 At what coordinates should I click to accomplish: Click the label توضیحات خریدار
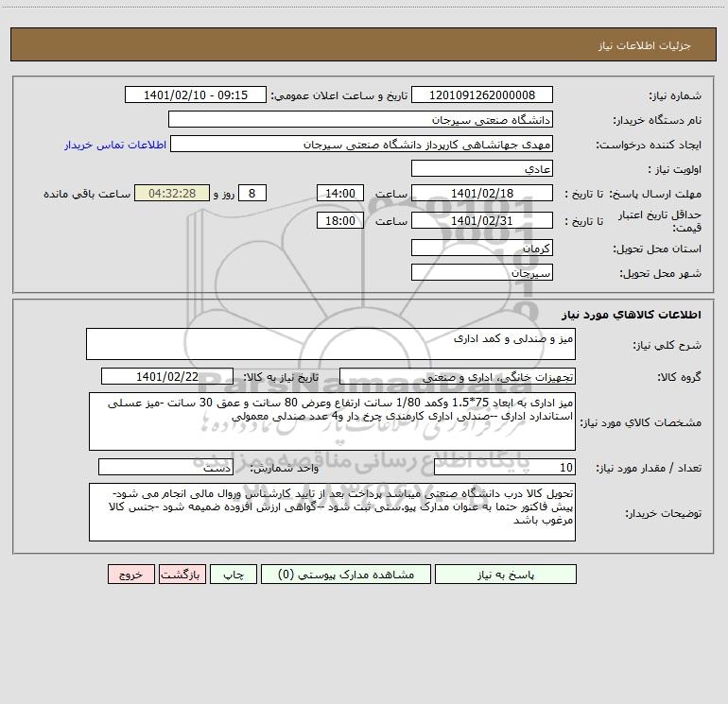pos(663,513)
